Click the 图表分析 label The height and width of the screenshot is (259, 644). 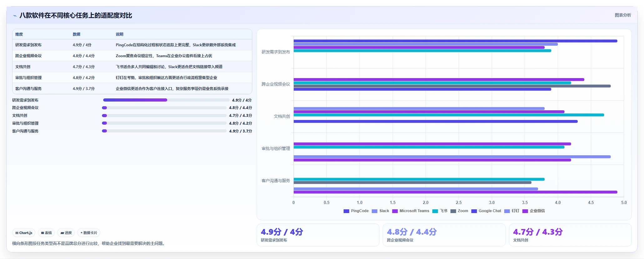coord(623,15)
